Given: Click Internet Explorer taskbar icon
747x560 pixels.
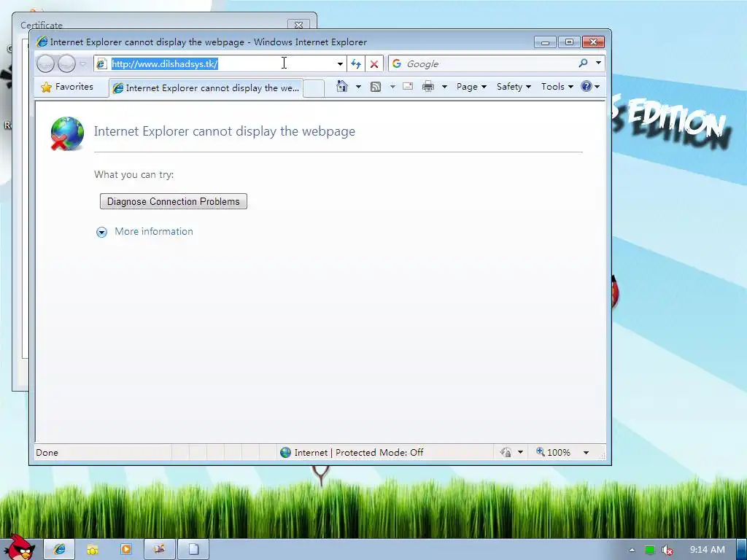Looking at the screenshot, I should (60, 549).
